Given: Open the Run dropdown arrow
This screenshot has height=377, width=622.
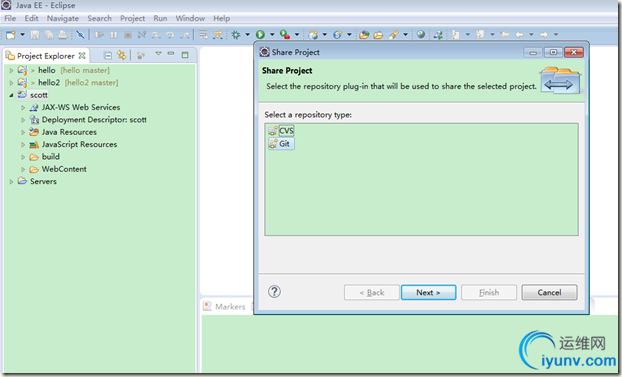Looking at the screenshot, I should 272,35.
